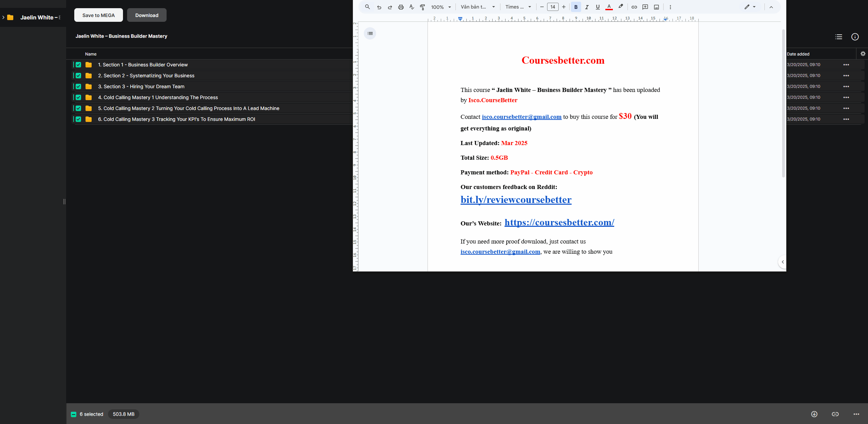The width and height of the screenshot is (868, 424).
Task: Expand Jaelin White folder in sidebar
Action: click(3, 17)
